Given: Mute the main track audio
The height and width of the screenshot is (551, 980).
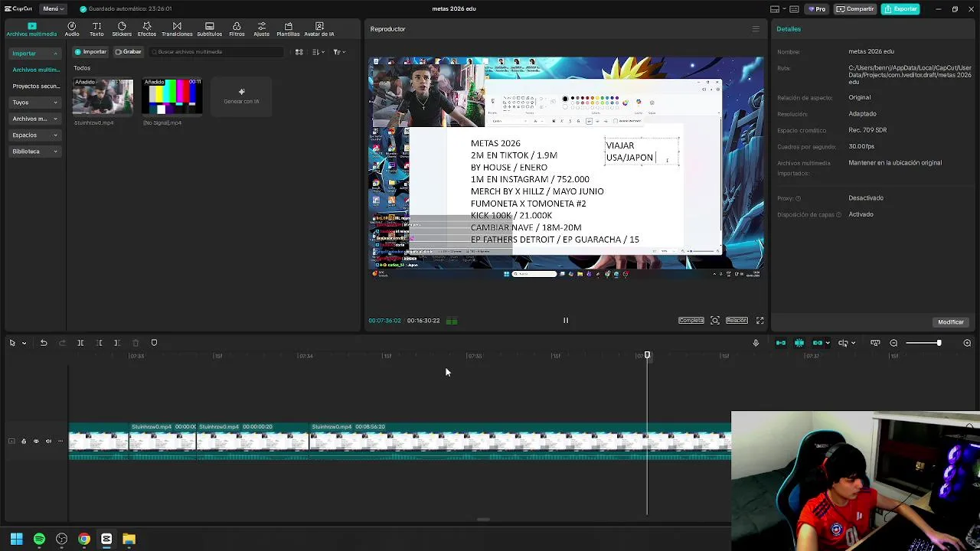Looking at the screenshot, I should point(48,441).
